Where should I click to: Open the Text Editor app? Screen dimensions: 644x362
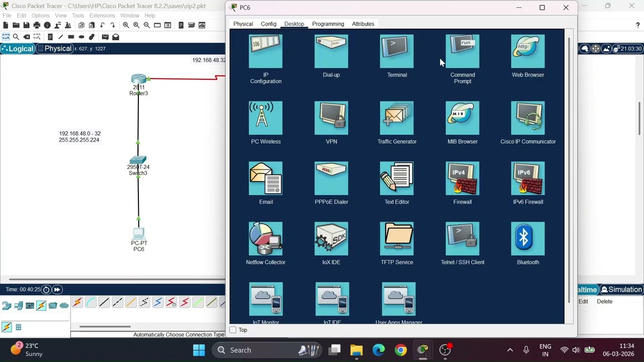[397, 178]
